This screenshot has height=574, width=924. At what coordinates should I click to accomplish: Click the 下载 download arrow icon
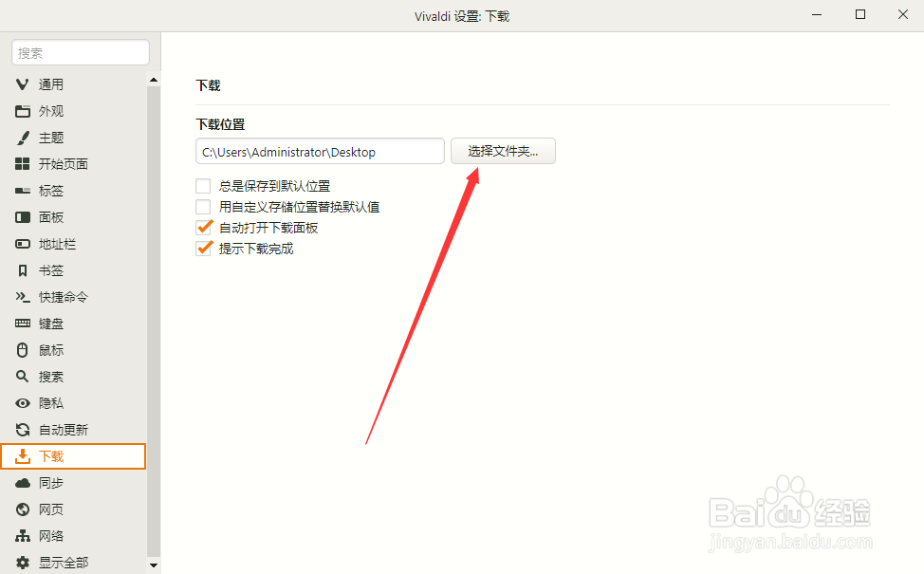pyautogui.click(x=23, y=456)
